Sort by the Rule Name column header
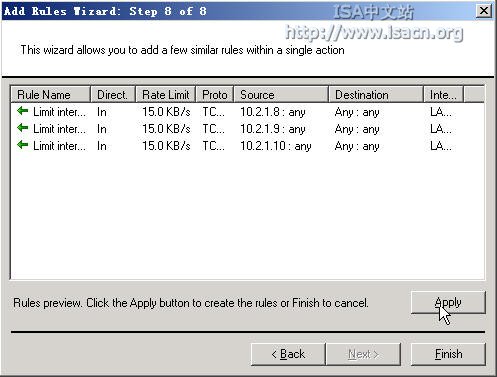 coord(51,95)
